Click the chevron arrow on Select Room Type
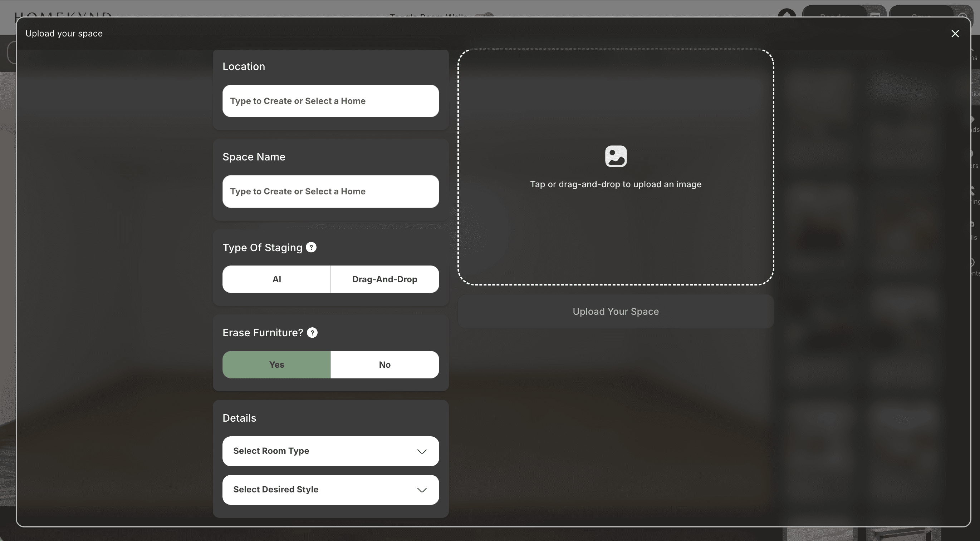The width and height of the screenshot is (980, 541). [x=422, y=451]
